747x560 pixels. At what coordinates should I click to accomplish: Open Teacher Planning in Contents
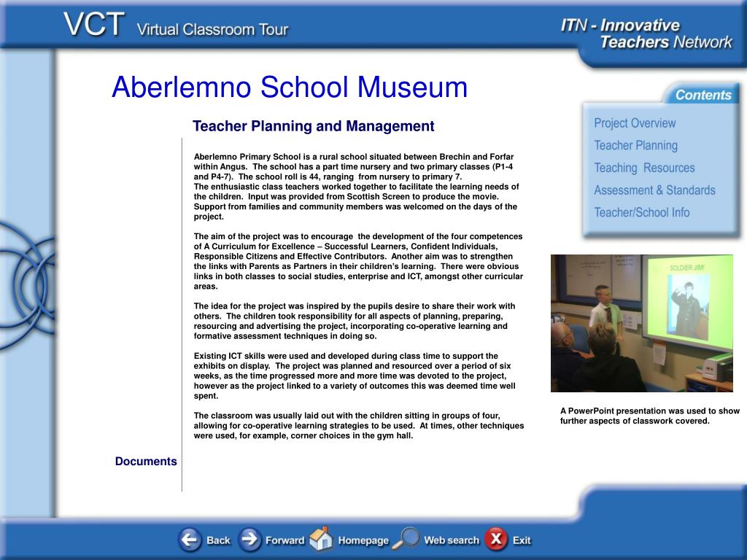[635, 146]
